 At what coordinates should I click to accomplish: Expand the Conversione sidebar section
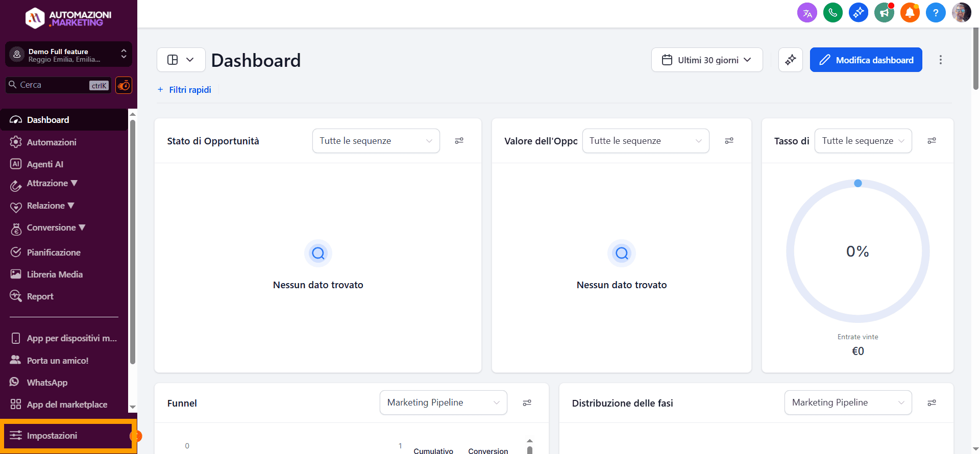(x=56, y=228)
